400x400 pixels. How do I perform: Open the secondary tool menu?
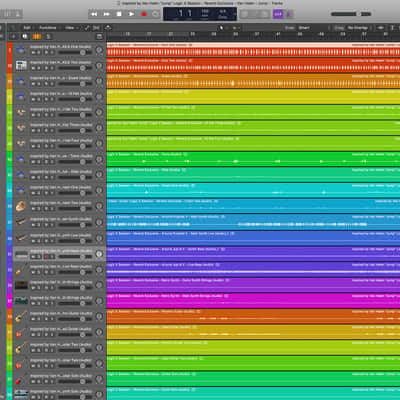[x=235, y=28]
